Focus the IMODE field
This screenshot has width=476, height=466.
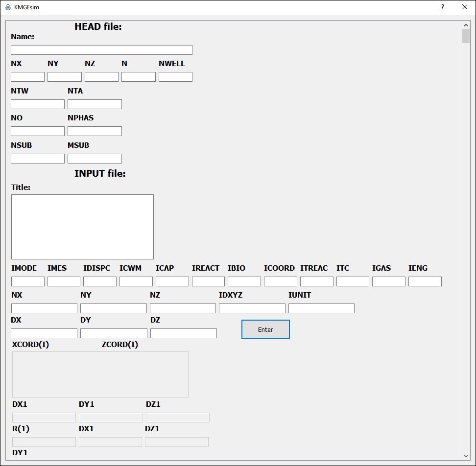tap(28, 281)
